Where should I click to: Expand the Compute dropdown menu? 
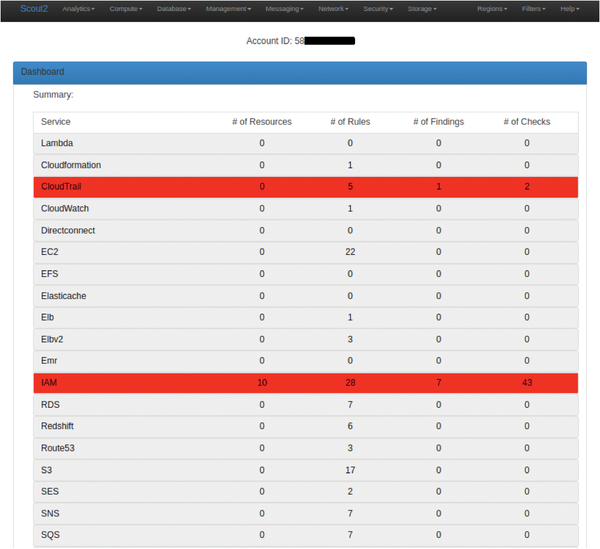click(126, 9)
